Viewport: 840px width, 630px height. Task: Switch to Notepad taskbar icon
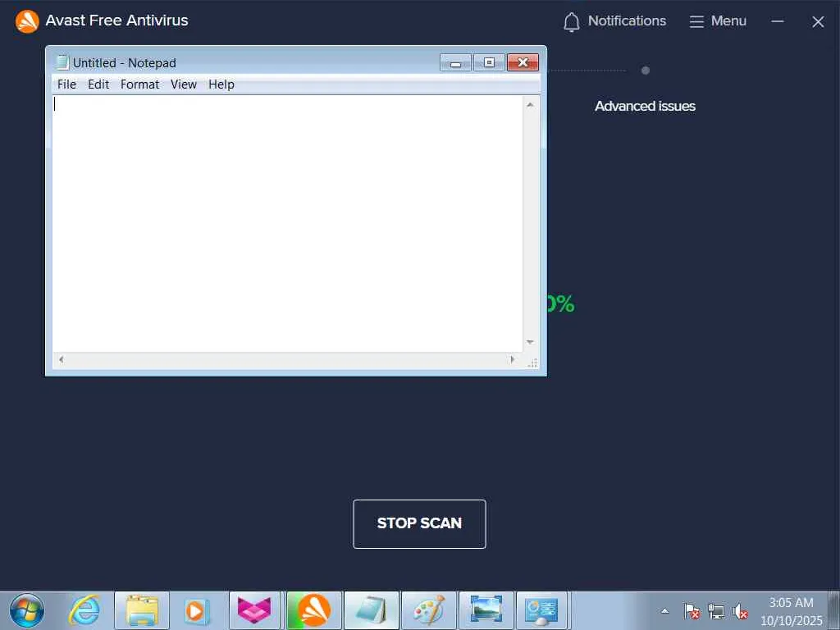coord(372,610)
